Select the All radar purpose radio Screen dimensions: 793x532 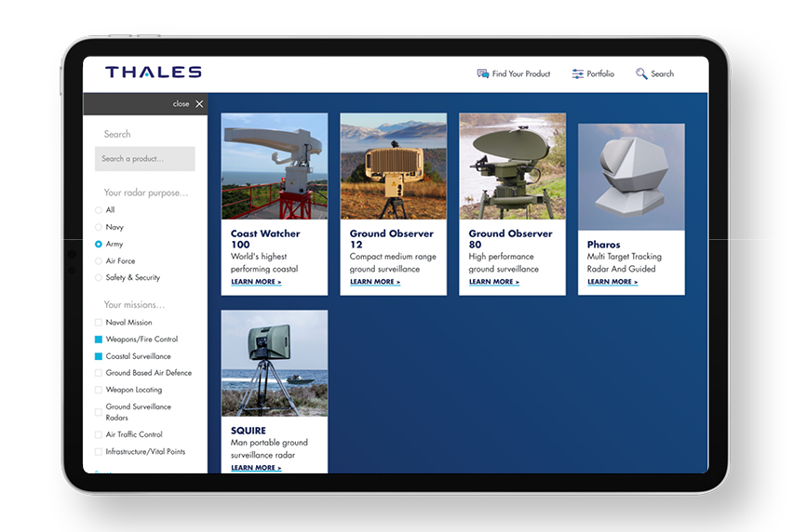[99, 210]
